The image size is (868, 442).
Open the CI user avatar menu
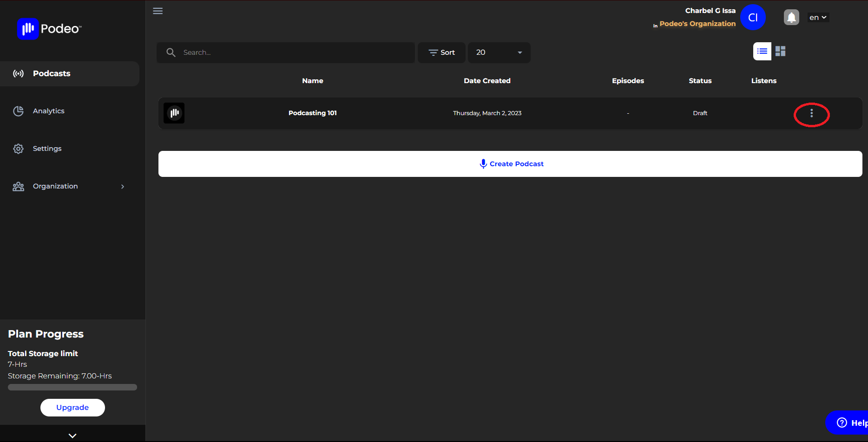point(753,17)
